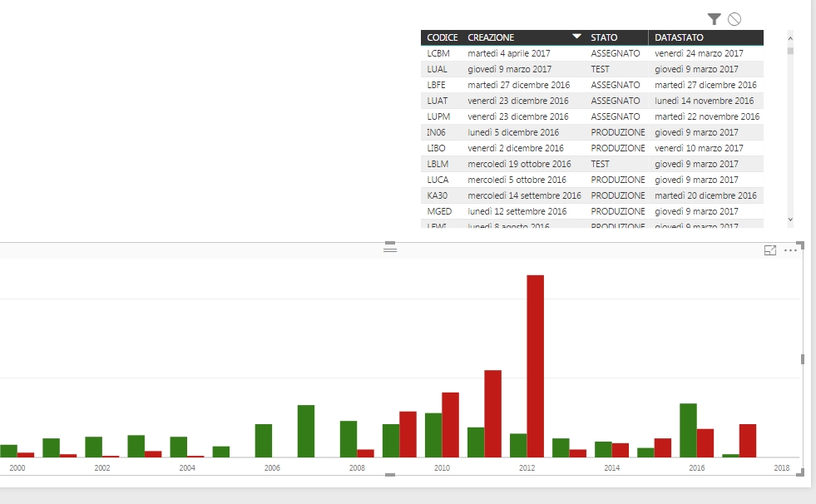
Task: Select the green 2010 bar
Action: pyautogui.click(x=433, y=435)
